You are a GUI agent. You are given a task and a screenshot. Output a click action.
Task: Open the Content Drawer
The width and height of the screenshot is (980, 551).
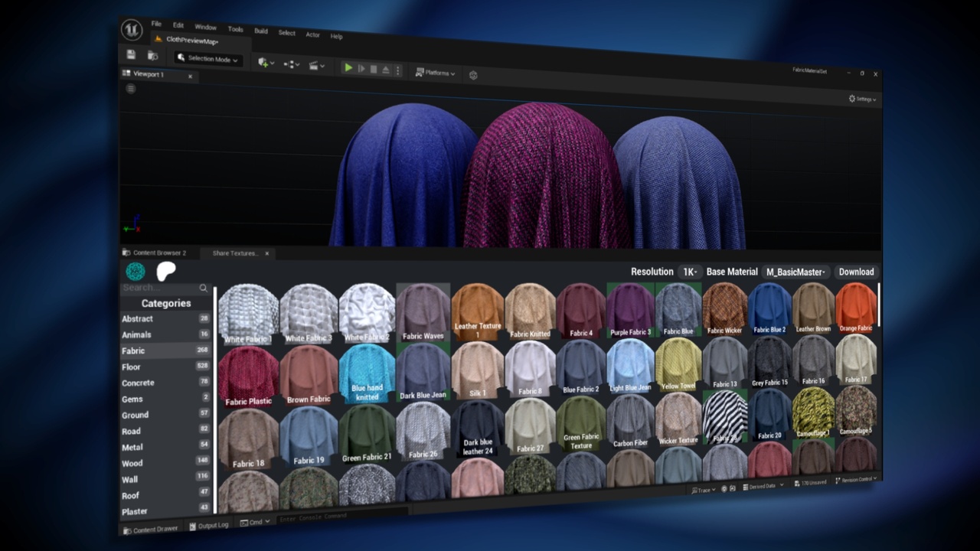[150, 528]
